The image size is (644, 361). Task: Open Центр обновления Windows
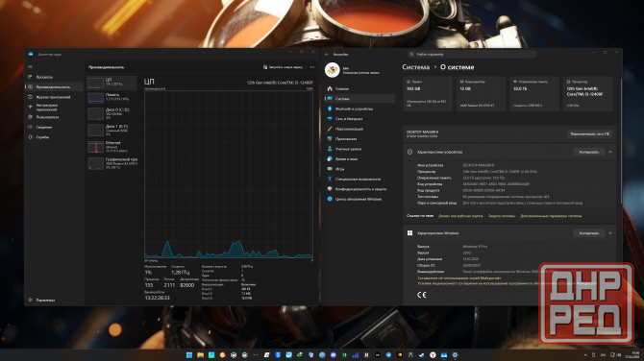point(359,199)
